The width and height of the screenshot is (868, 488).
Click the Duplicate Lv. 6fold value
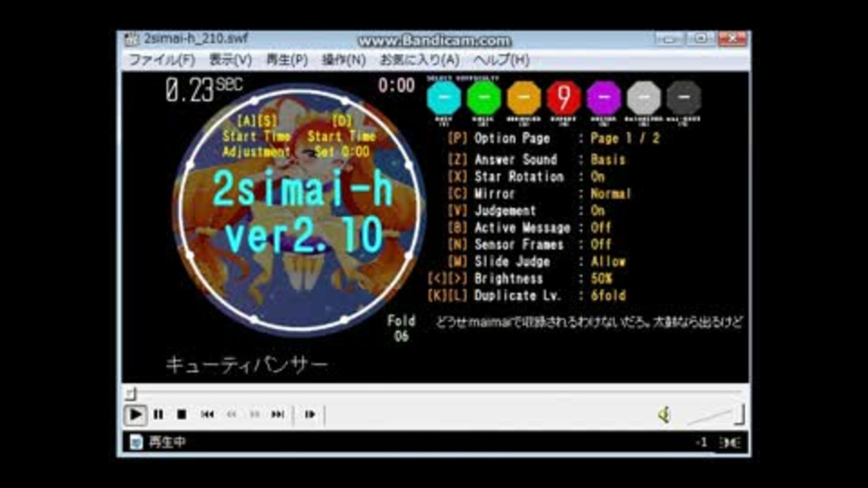[608, 296]
